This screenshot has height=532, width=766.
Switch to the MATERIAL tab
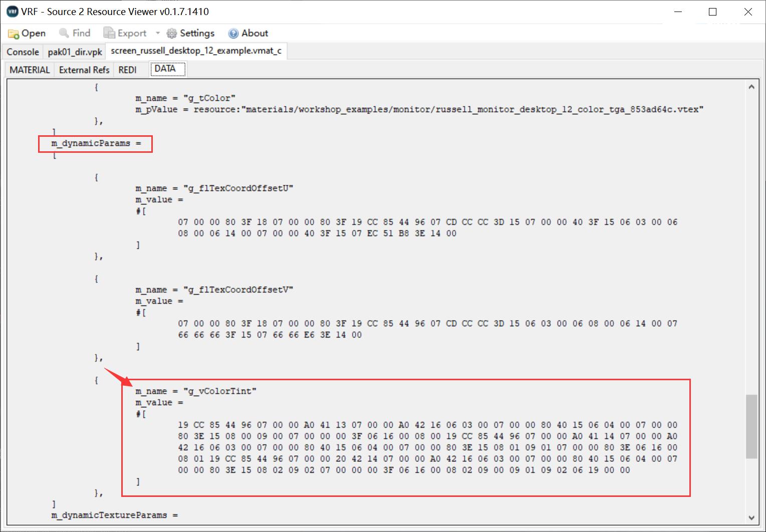(x=29, y=70)
